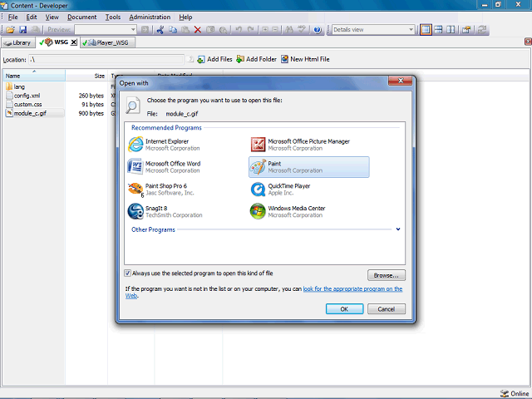Sort by the Size column header
Screen dimensions: 532x399
point(86,76)
